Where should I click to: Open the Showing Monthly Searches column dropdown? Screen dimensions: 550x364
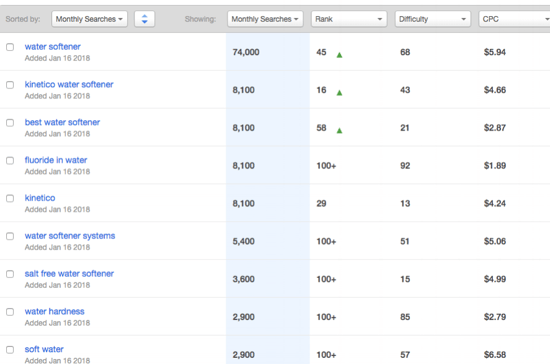[265, 19]
